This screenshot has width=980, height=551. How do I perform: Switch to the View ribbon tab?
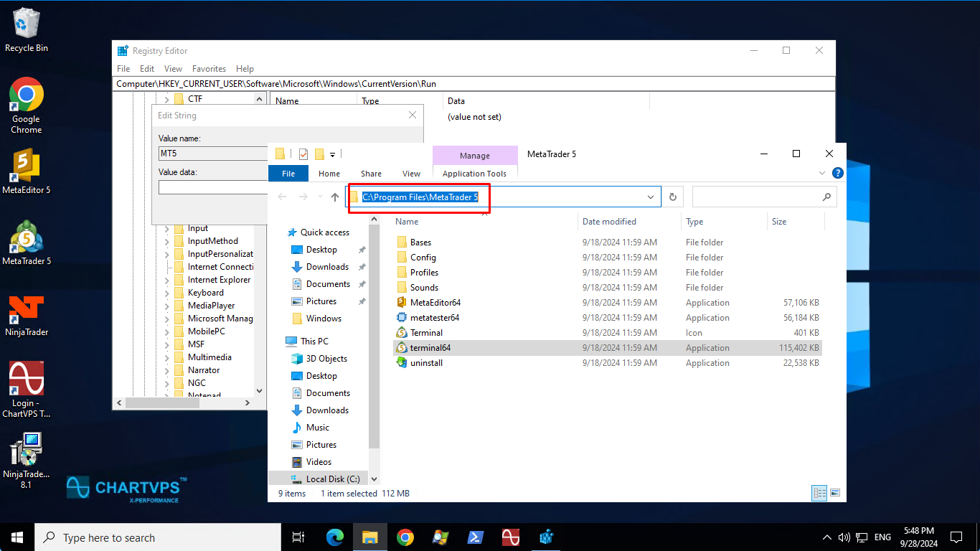click(x=411, y=174)
